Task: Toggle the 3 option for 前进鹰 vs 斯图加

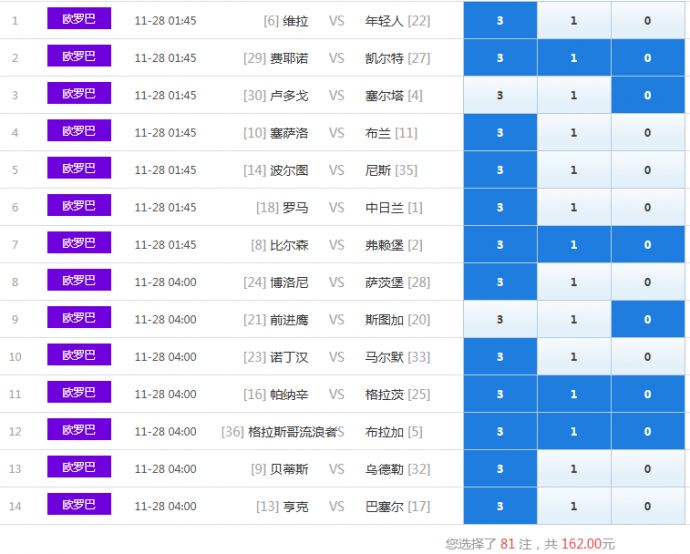Action: [x=500, y=320]
